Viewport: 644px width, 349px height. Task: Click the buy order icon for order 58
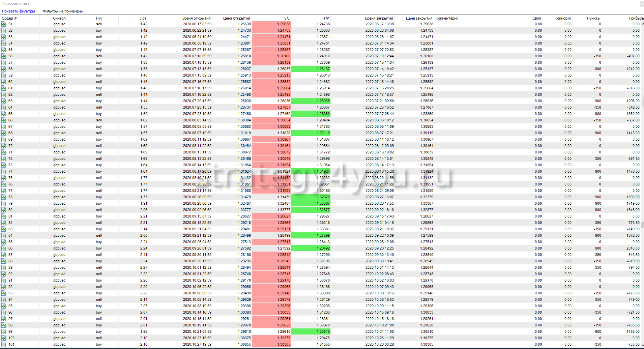coord(3,69)
